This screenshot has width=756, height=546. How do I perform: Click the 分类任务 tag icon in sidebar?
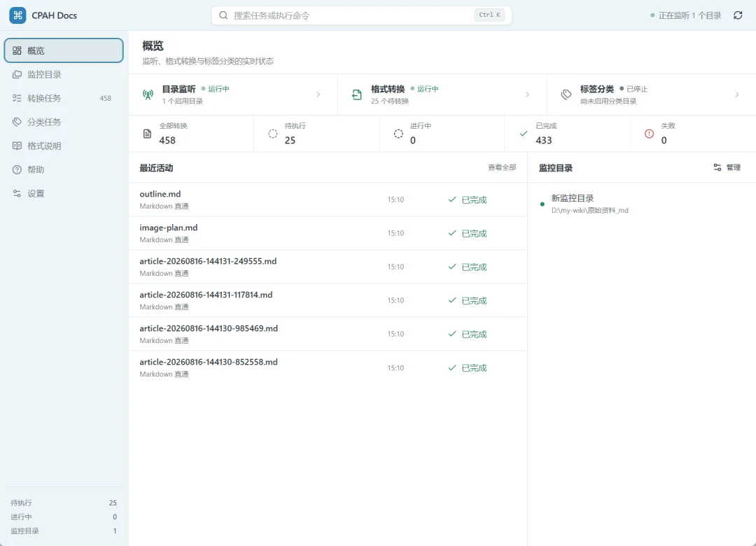pos(17,122)
